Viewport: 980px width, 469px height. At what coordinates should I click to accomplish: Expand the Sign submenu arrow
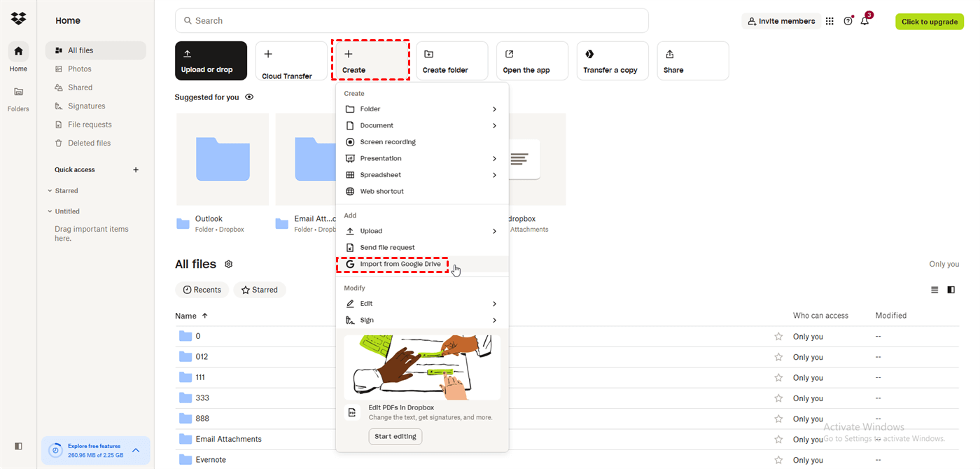point(494,321)
